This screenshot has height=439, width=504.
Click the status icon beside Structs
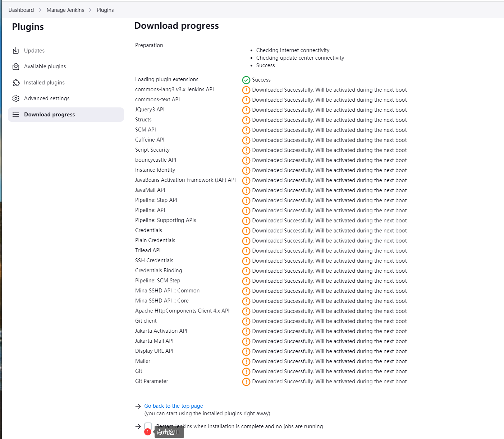click(x=246, y=120)
